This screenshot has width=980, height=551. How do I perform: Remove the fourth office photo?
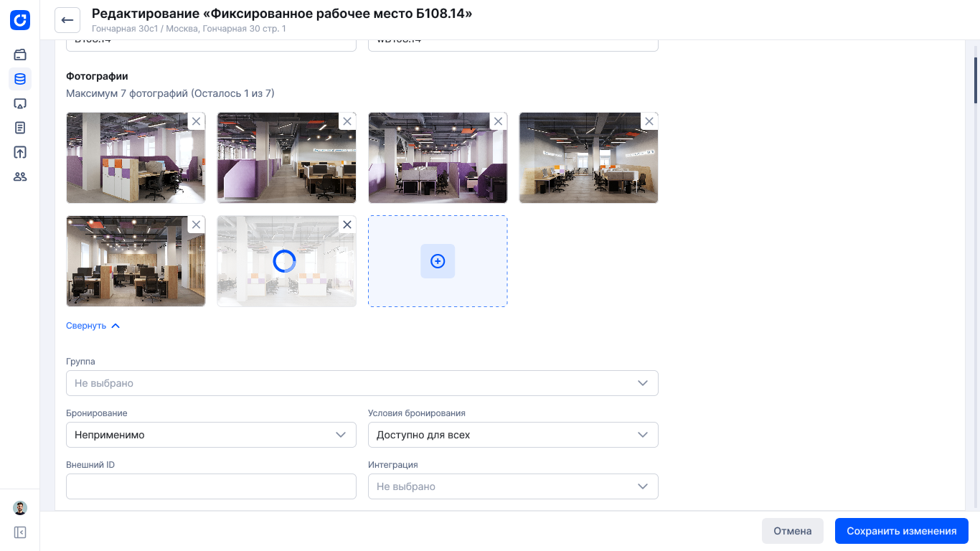649,121
